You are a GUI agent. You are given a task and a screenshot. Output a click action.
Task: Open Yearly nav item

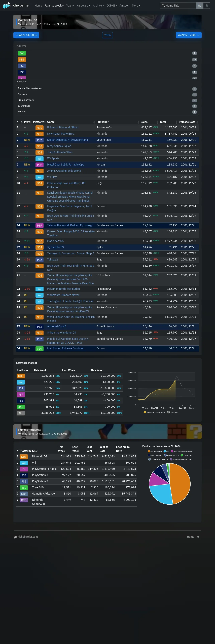(70, 6)
